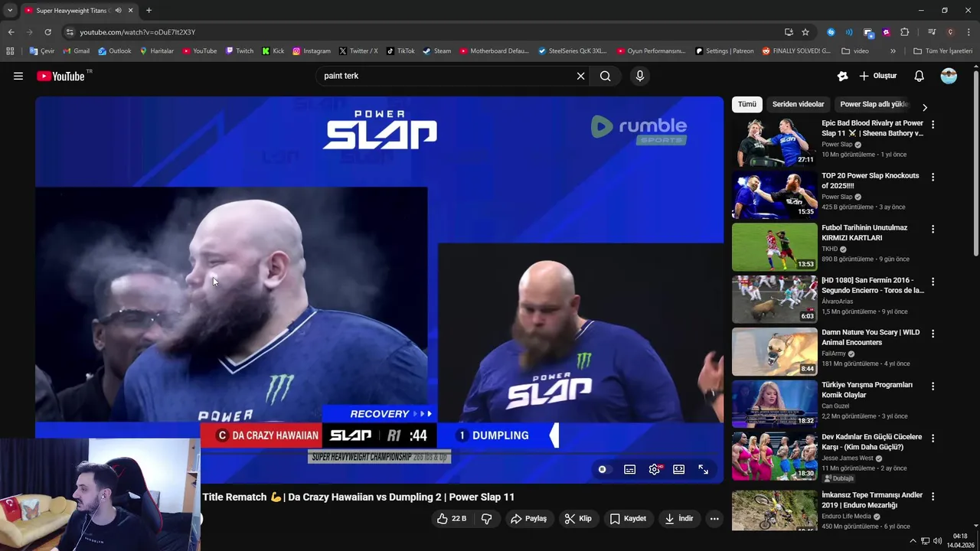The height and width of the screenshot is (551, 980).
Task: Select the Seriden videolar chip
Action: (x=798, y=104)
